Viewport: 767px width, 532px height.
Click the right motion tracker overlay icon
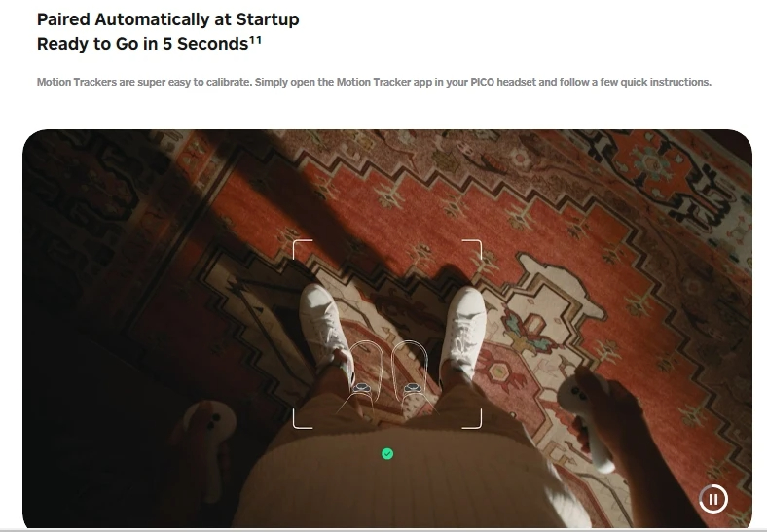pyautogui.click(x=413, y=388)
